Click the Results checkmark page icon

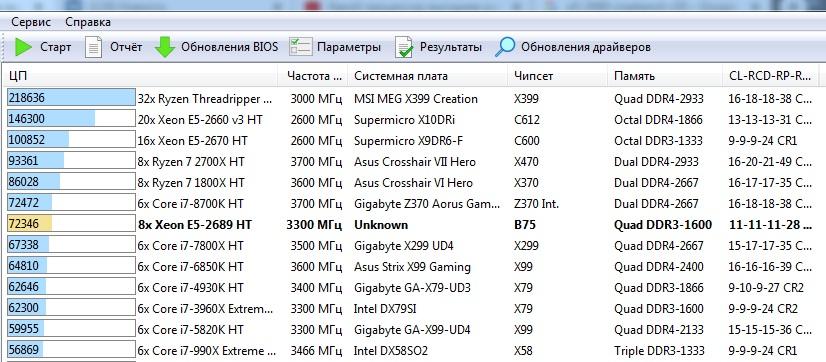(404, 47)
